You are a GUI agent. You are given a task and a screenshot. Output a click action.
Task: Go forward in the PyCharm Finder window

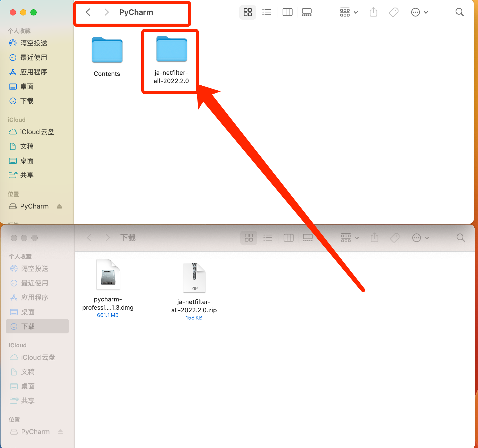click(106, 12)
